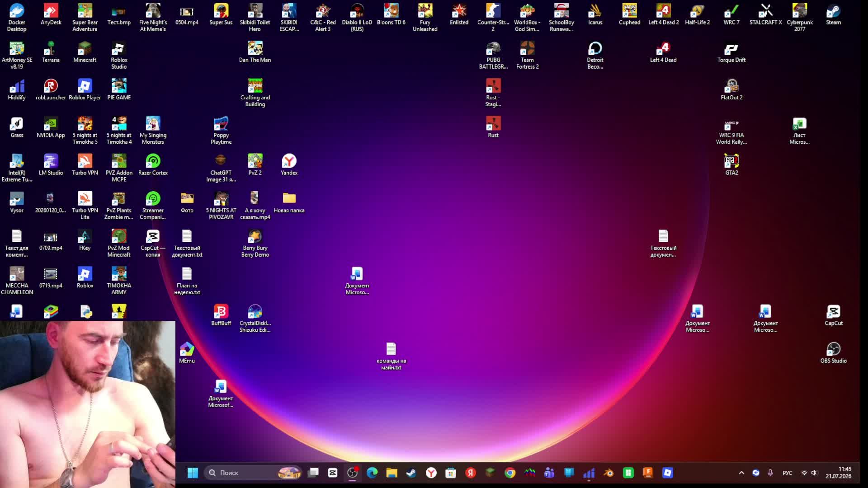Select the WorldBox - God Sim... icon
This screenshot has width=868, height=488.
[x=527, y=17]
